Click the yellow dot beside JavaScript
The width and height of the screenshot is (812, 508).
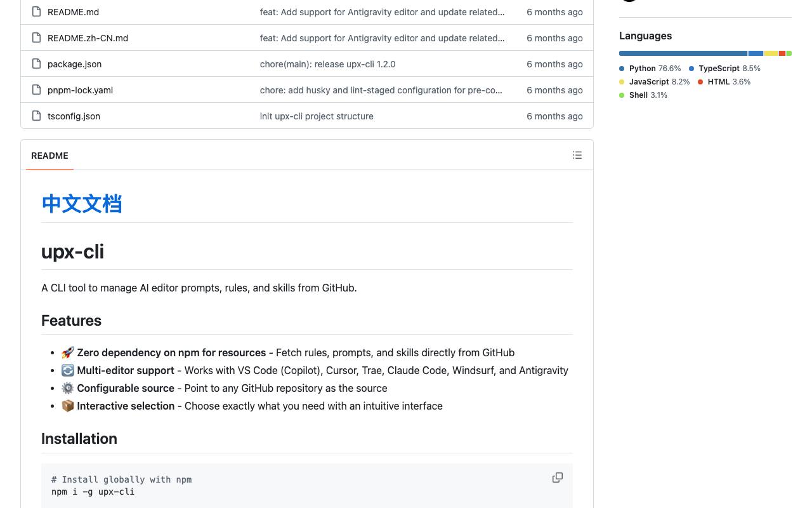coord(622,82)
